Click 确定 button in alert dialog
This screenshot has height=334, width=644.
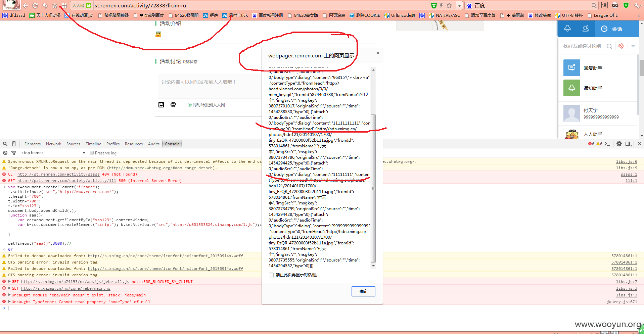pyautogui.click(x=363, y=291)
